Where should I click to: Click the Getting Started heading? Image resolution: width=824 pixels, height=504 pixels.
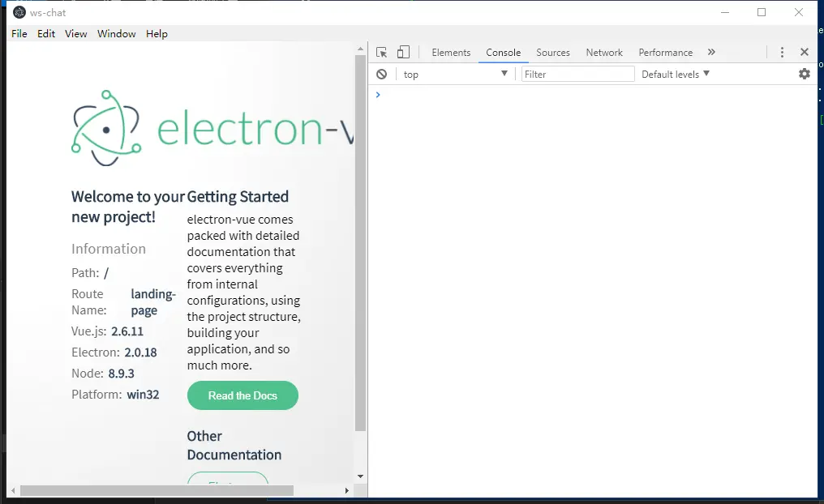pyautogui.click(x=238, y=196)
